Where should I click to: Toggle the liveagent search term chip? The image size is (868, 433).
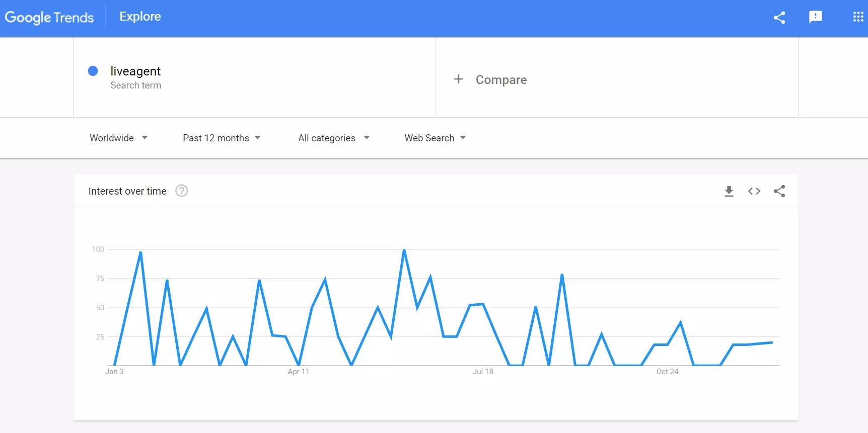tap(135, 76)
